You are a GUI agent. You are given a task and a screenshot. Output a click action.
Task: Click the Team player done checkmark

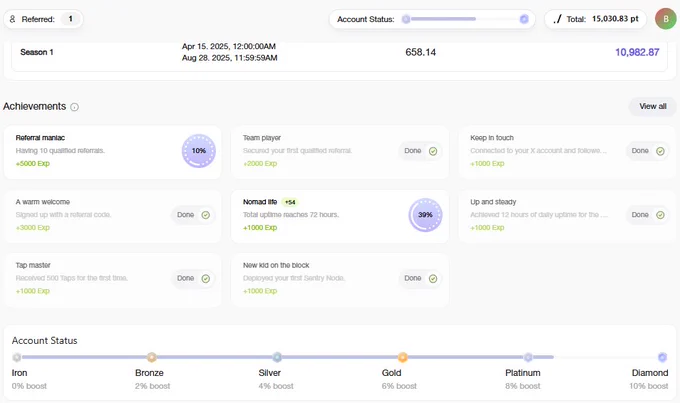point(433,151)
